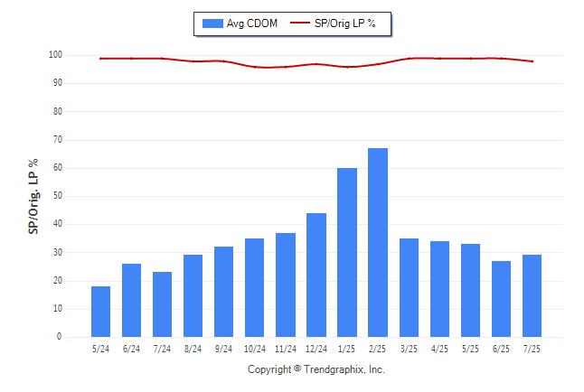Select the 6/24 bar
This screenshot has width=584, height=392.
(x=131, y=301)
